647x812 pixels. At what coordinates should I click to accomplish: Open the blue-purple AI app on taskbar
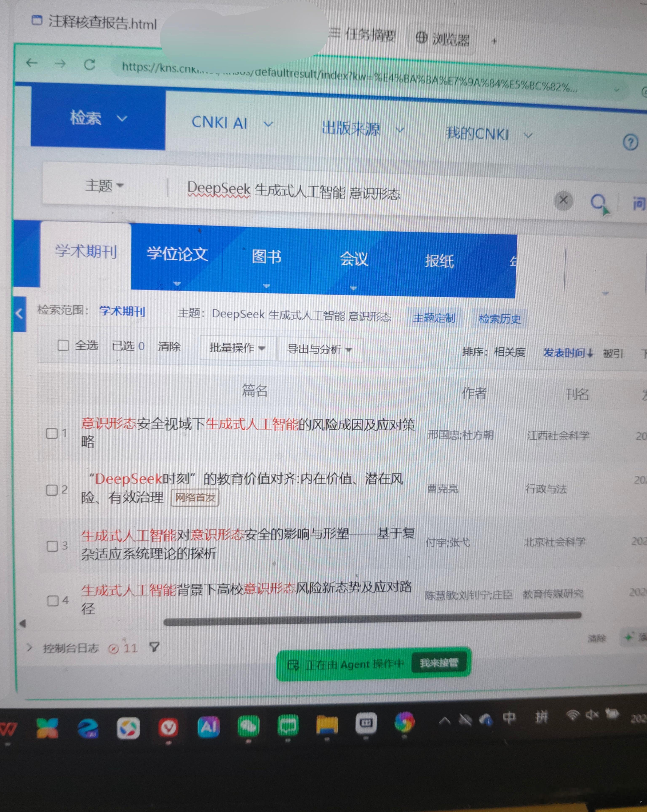[x=209, y=727]
